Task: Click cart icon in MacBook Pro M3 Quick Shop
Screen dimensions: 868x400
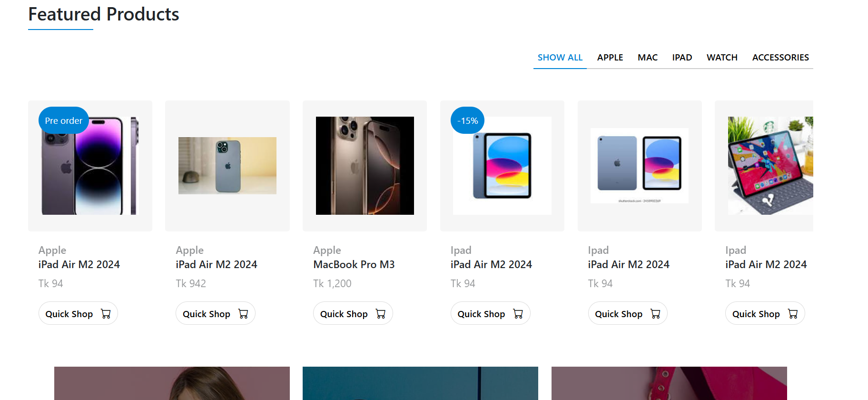Action: tap(381, 314)
